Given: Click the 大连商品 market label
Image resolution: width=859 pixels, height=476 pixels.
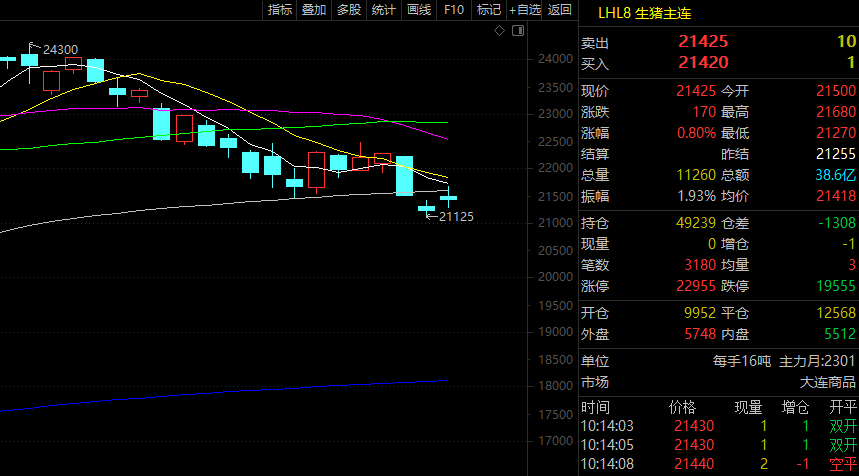Looking at the screenshot, I should (827, 382).
